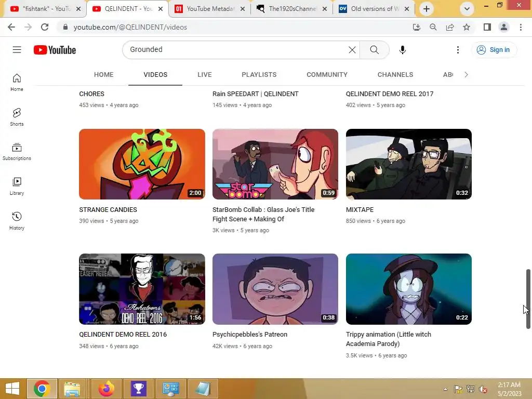Image resolution: width=532 pixels, height=399 pixels.
Task: Click the Sign in button
Action: click(494, 50)
